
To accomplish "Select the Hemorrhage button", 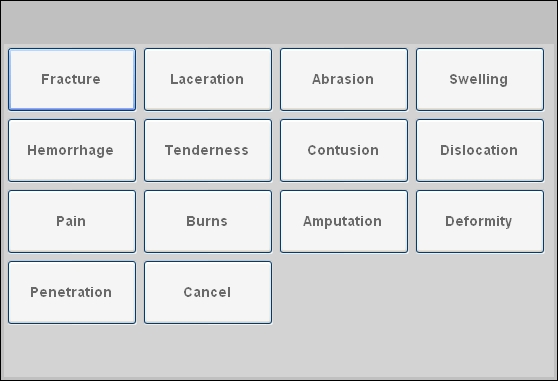I will 72,150.
